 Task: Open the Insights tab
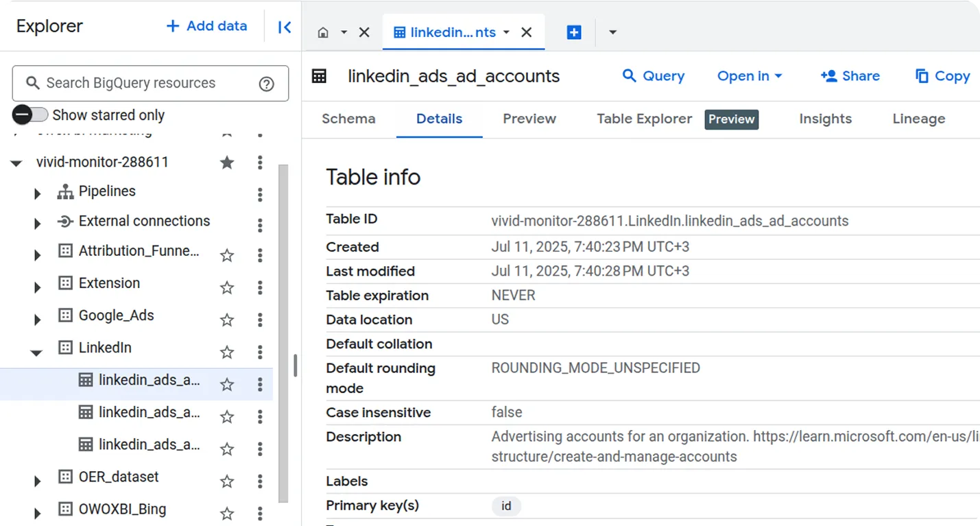coord(825,119)
